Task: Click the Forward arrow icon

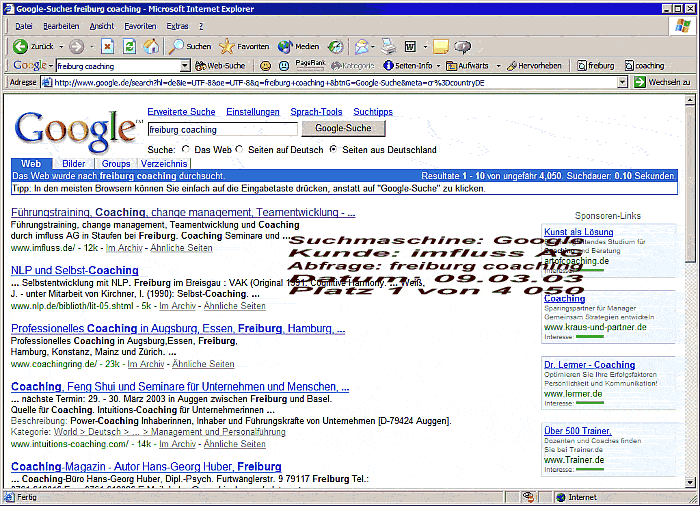Action: point(77,46)
